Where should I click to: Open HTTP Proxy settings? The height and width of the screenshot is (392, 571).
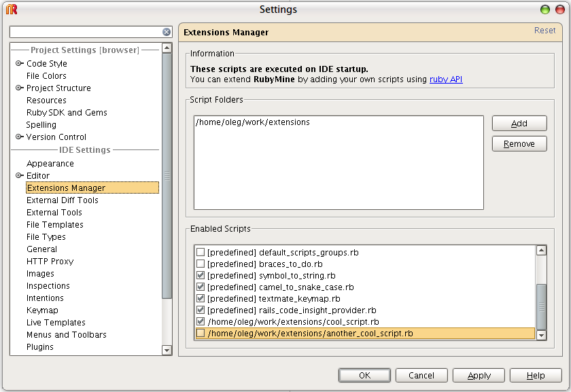[x=50, y=262]
